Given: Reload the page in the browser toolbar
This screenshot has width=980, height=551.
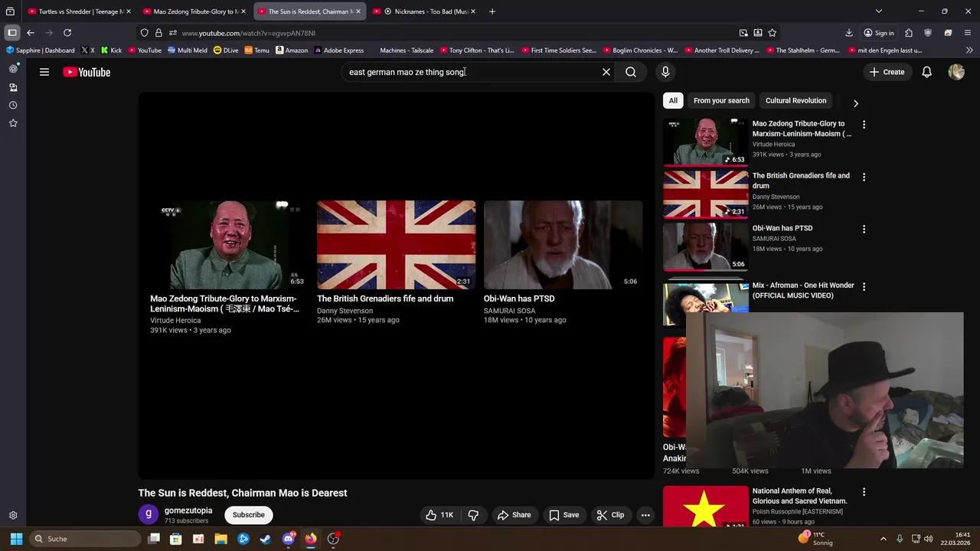Looking at the screenshot, I should [67, 33].
